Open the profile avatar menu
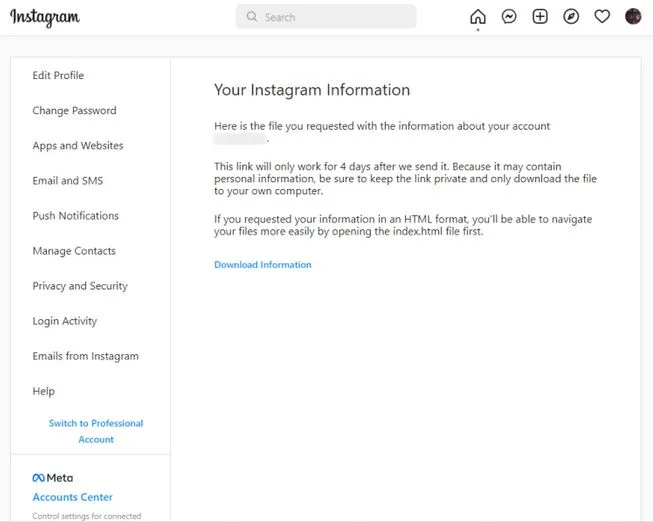Screen dimensions: 653x522 (x=633, y=17)
